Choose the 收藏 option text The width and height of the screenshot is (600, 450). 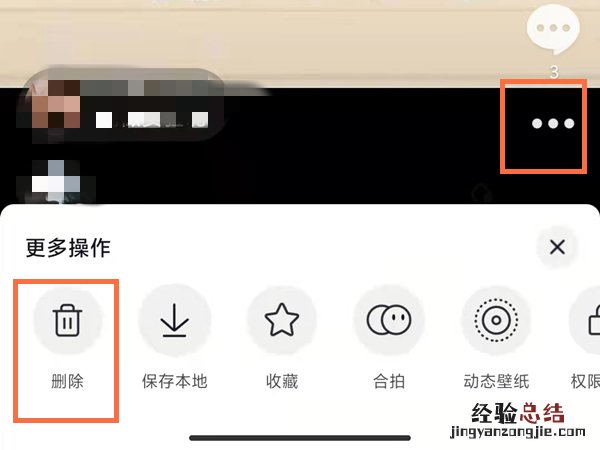[x=282, y=381]
